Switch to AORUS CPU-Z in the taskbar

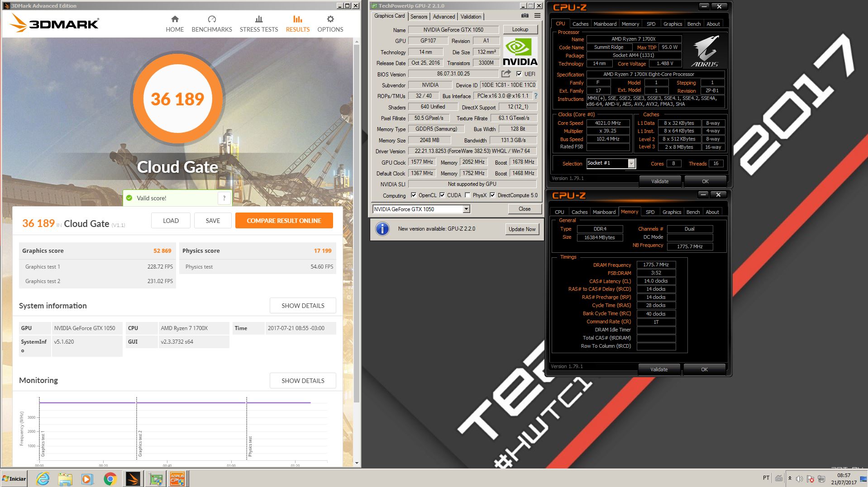(177, 479)
